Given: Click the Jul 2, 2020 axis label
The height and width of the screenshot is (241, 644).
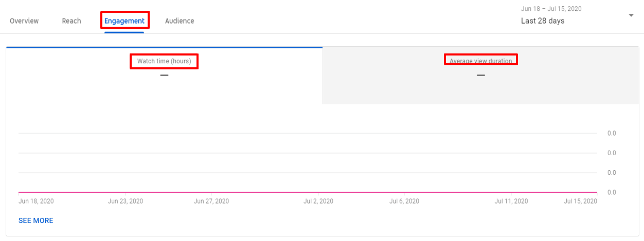Looking at the screenshot, I should tap(318, 201).
